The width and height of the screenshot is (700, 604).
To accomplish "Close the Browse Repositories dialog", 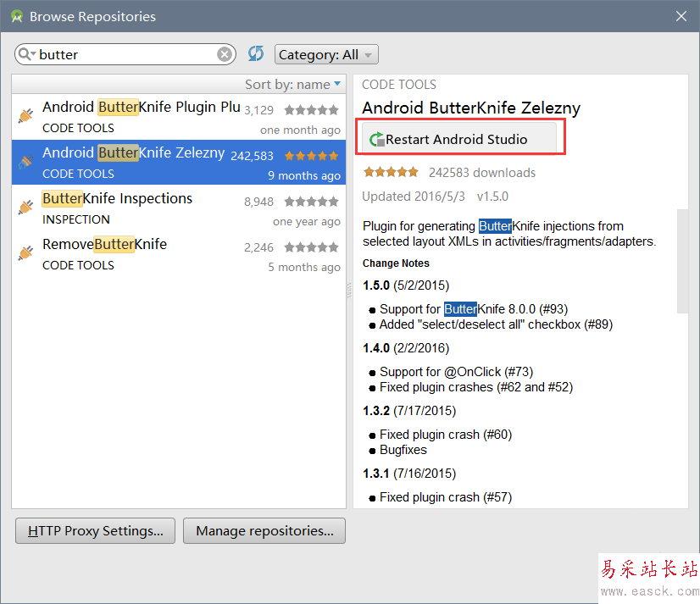I will pos(681,16).
